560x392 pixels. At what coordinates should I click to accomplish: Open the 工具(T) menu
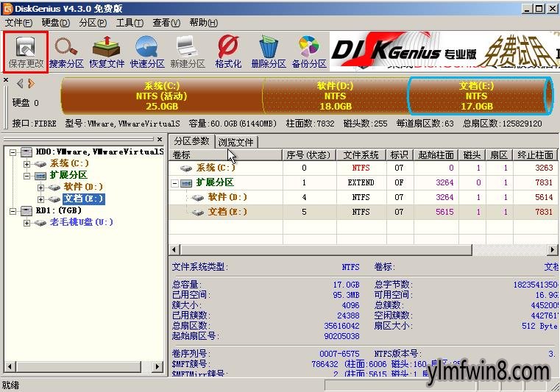130,23
